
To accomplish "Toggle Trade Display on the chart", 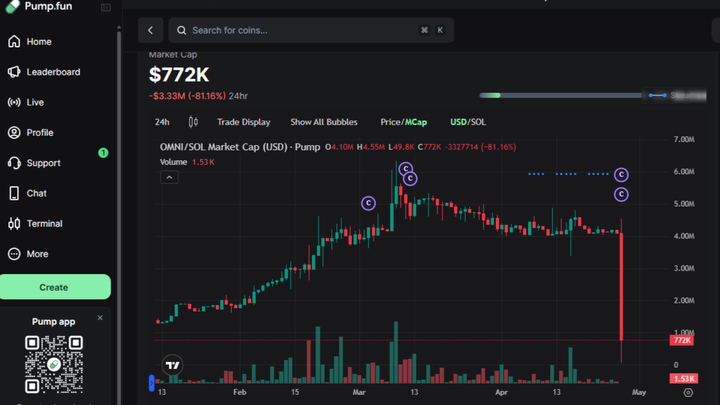I will (x=244, y=122).
